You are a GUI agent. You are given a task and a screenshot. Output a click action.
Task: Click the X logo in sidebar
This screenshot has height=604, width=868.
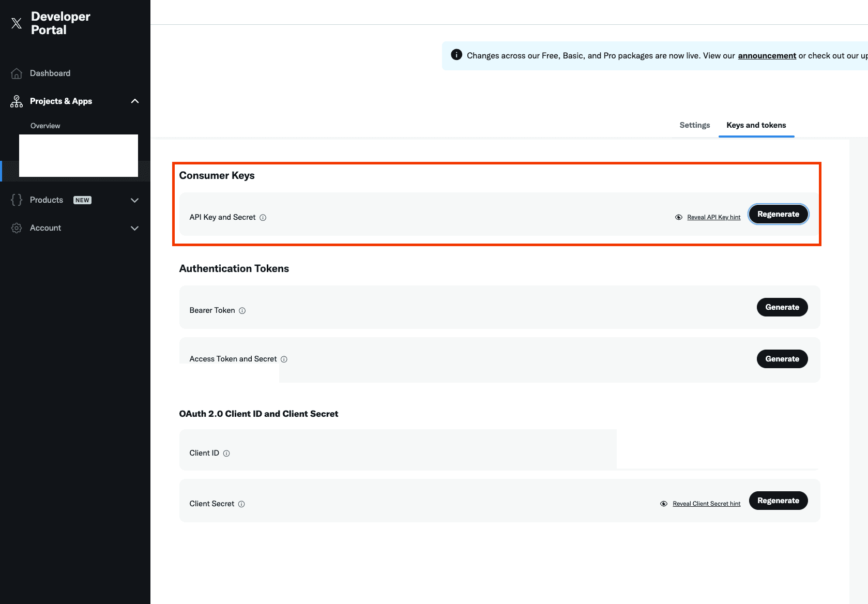click(x=17, y=23)
